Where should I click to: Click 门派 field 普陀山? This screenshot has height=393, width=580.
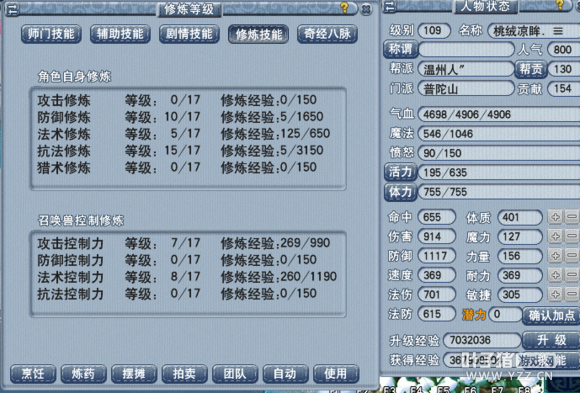(466, 89)
